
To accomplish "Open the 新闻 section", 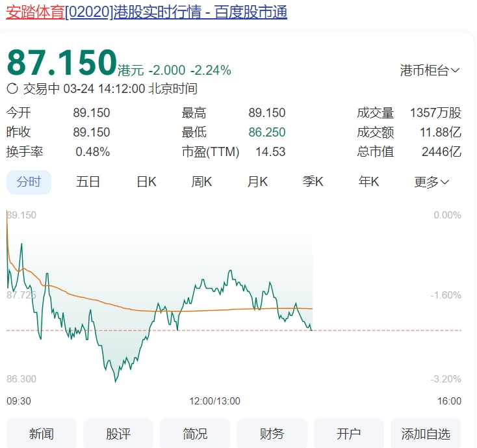I will [x=42, y=433].
